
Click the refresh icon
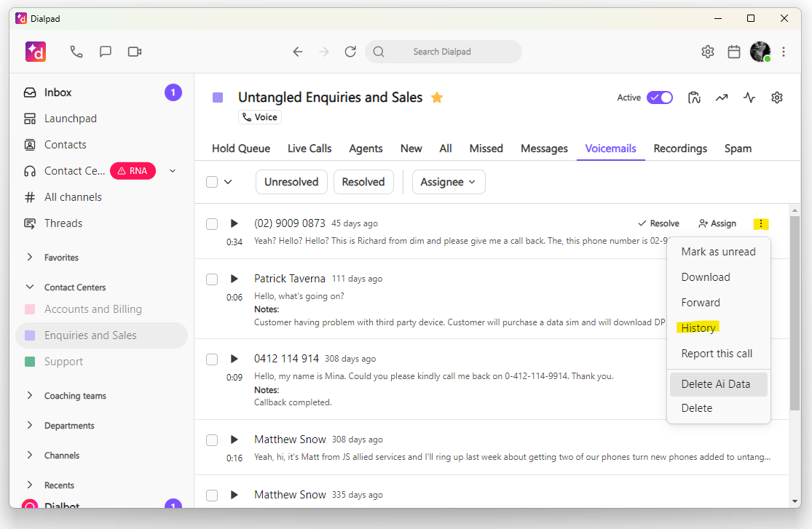coord(350,52)
